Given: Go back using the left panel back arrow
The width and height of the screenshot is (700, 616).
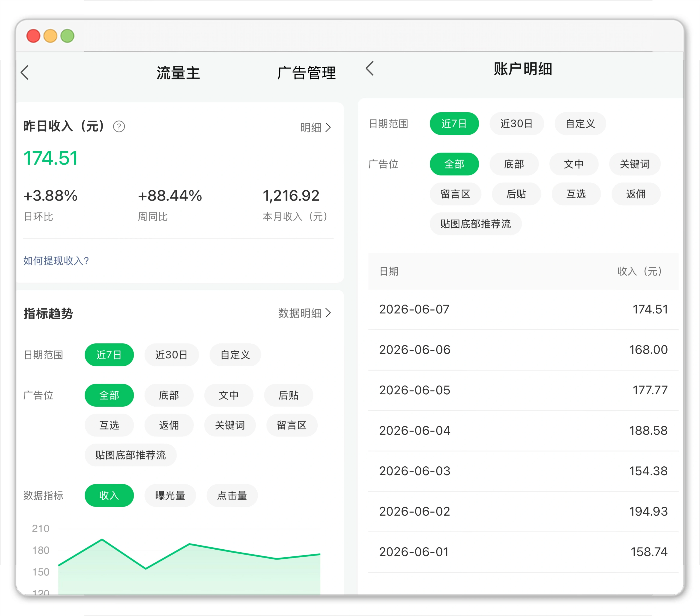Looking at the screenshot, I should [25, 72].
